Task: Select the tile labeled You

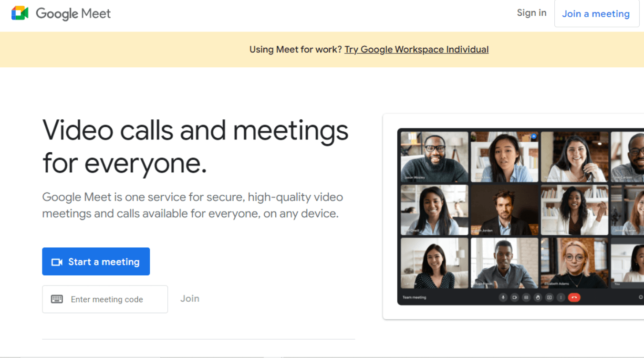Action: tap(627, 263)
